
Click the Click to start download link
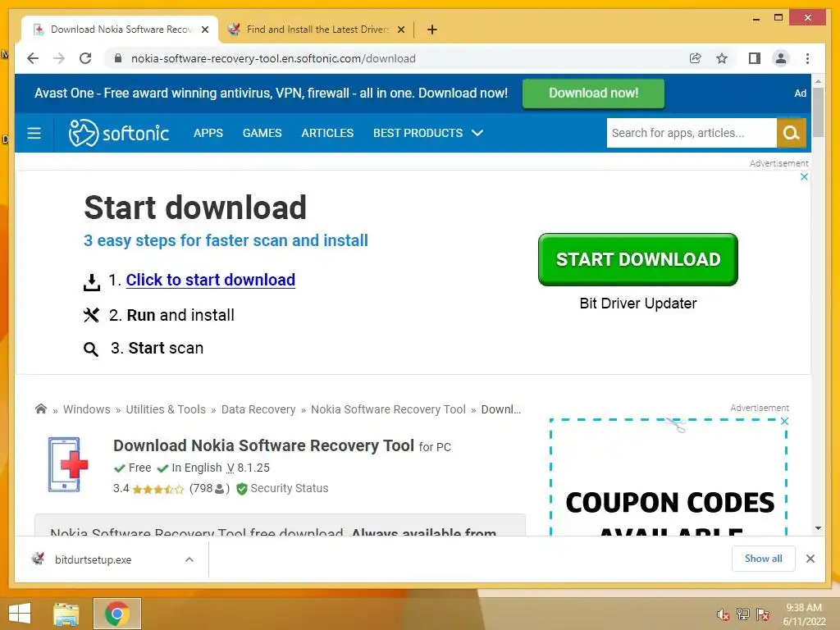(211, 280)
